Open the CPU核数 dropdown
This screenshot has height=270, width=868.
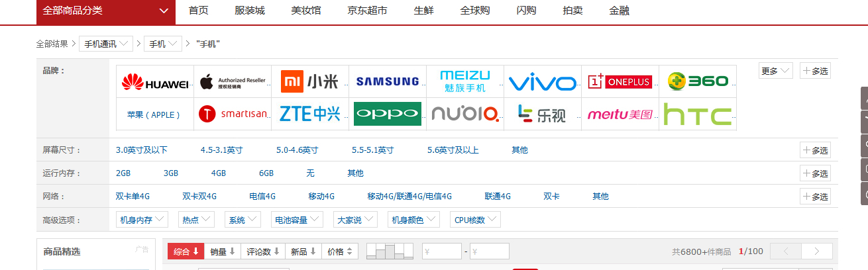475,220
